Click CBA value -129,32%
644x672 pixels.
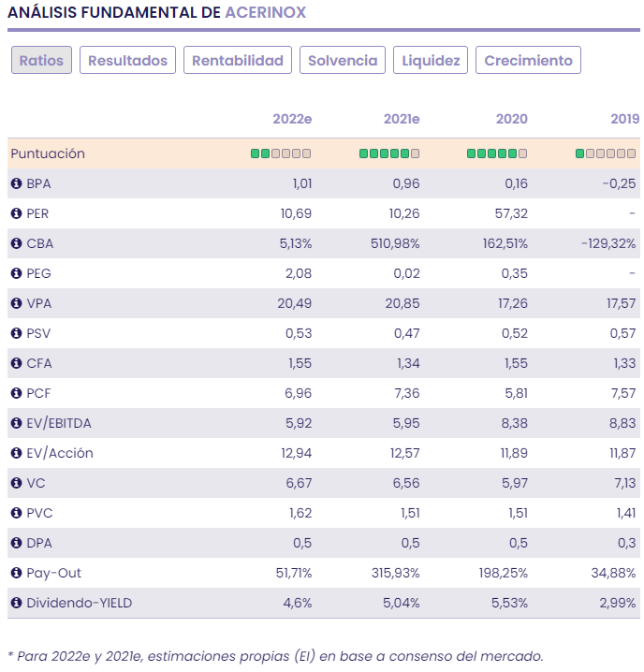click(x=608, y=244)
